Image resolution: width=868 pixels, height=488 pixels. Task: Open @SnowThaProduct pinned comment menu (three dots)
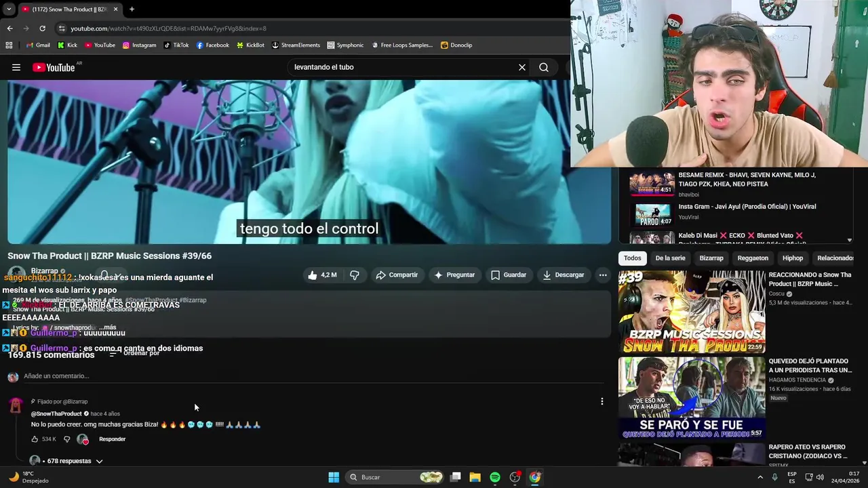602,401
